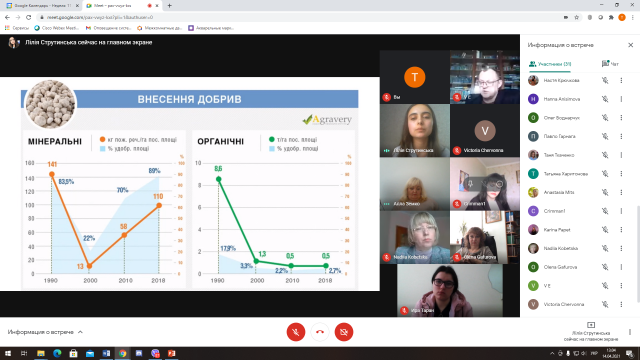Open the Сервисы apps bookmark

tap(17, 28)
